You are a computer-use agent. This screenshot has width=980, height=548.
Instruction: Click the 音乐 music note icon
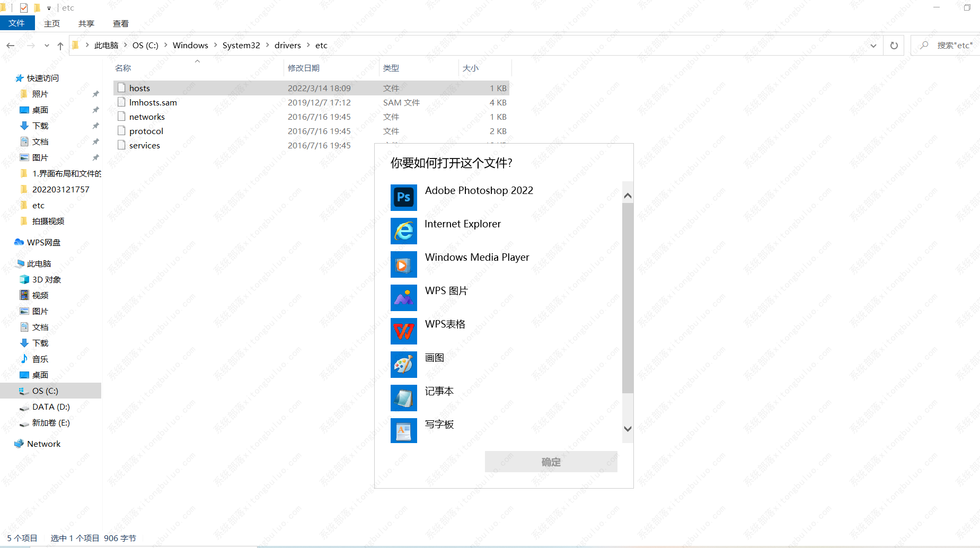tap(24, 359)
